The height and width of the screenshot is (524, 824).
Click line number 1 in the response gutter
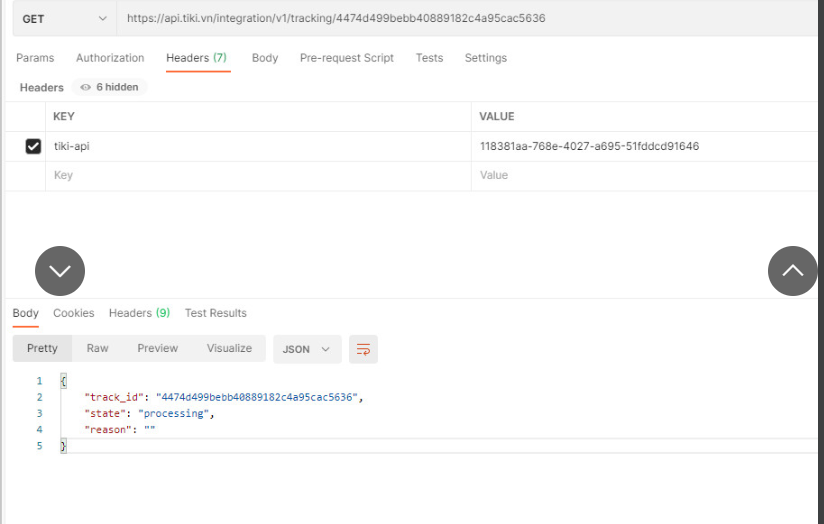(x=39, y=381)
